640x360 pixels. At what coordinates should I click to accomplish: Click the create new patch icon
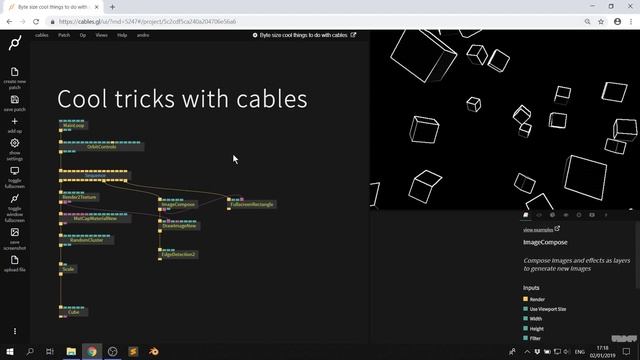(x=15, y=72)
